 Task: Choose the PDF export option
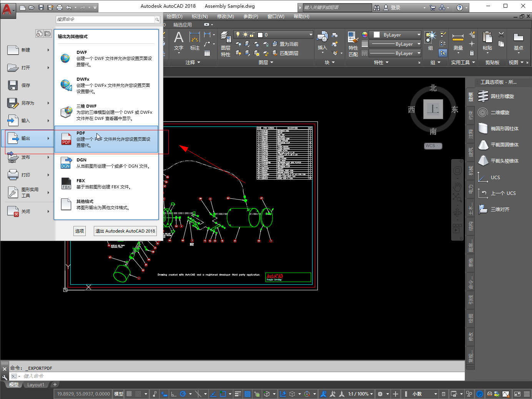(106, 139)
